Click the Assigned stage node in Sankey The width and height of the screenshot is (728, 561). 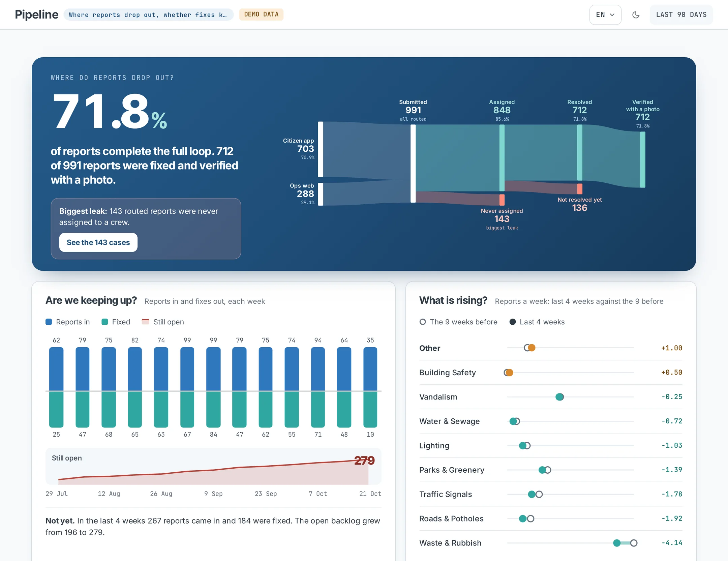click(502, 158)
